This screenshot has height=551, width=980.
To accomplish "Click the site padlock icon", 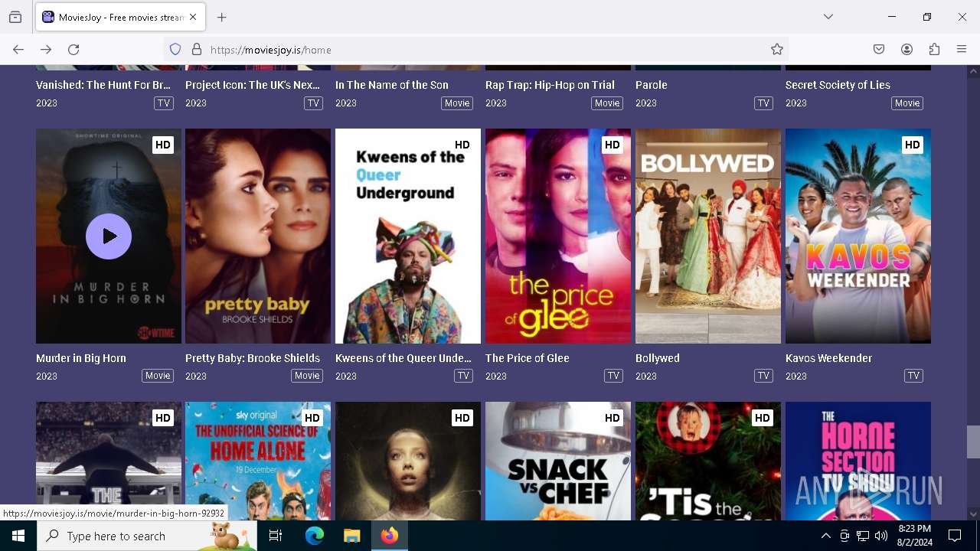I will click(x=197, y=50).
